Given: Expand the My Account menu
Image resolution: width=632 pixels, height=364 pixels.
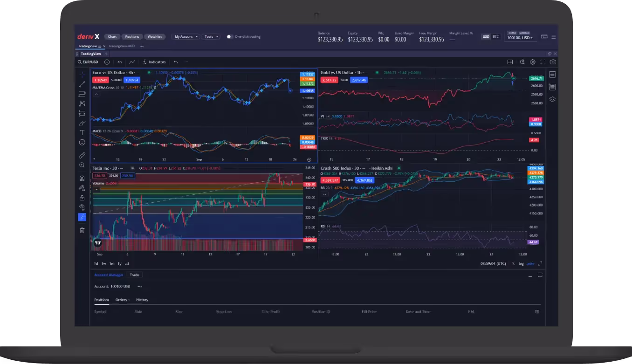Looking at the screenshot, I should pos(185,36).
